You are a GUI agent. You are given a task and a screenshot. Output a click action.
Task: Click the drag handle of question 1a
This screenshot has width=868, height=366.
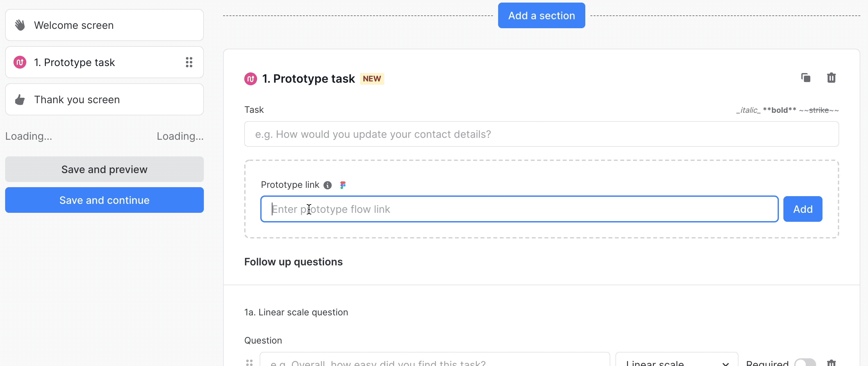coord(249,362)
